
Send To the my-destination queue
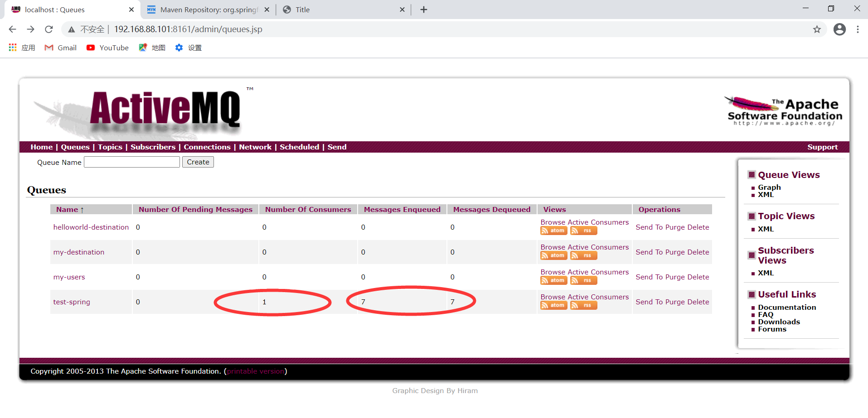649,252
